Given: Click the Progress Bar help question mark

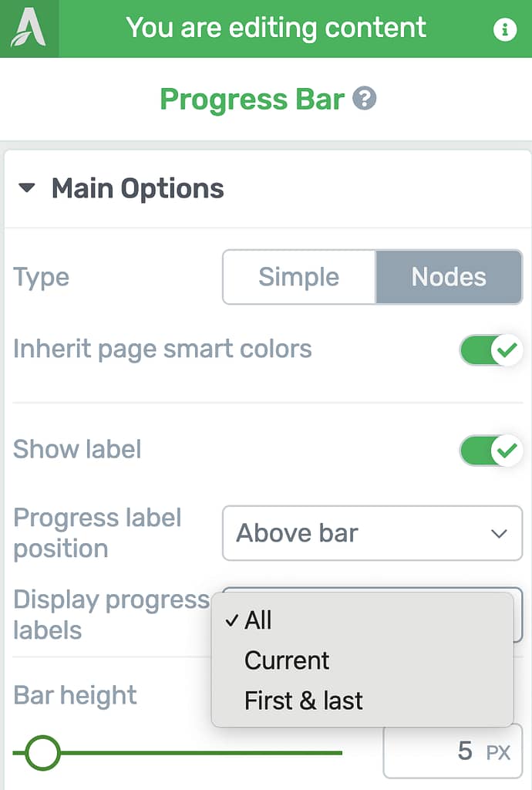Looking at the screenshot, I should point(365,98).
